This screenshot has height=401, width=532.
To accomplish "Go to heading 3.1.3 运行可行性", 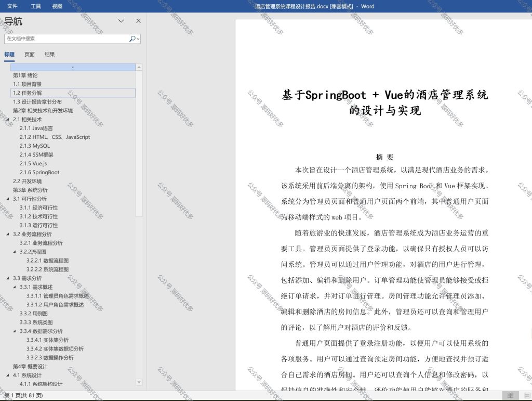I will click(38, 225).
